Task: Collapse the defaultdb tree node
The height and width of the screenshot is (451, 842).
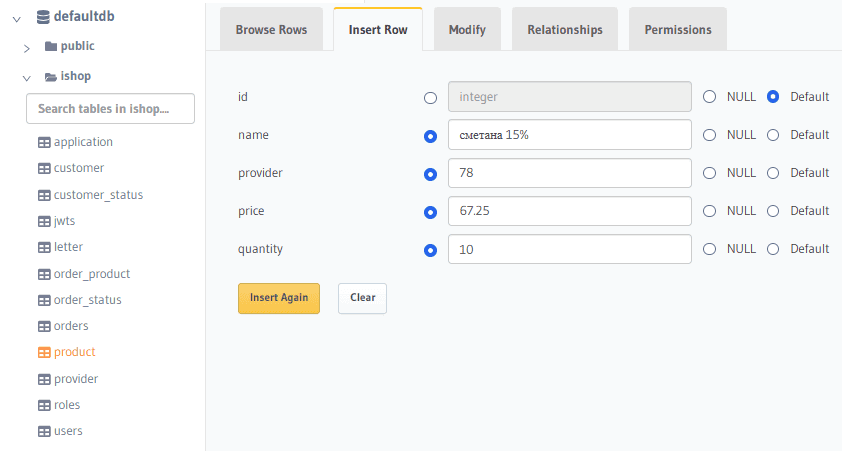Action: [x=17, y=18]
